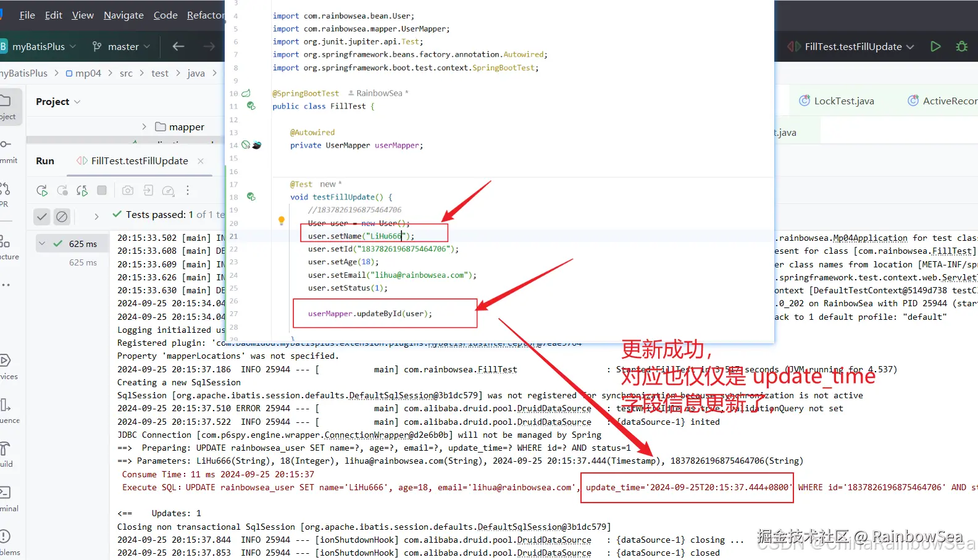The height and width of the screenshot is (560, 978).
Task: Click run gutter icon beside testFillUpdate
Action: (x=251, y=196)
